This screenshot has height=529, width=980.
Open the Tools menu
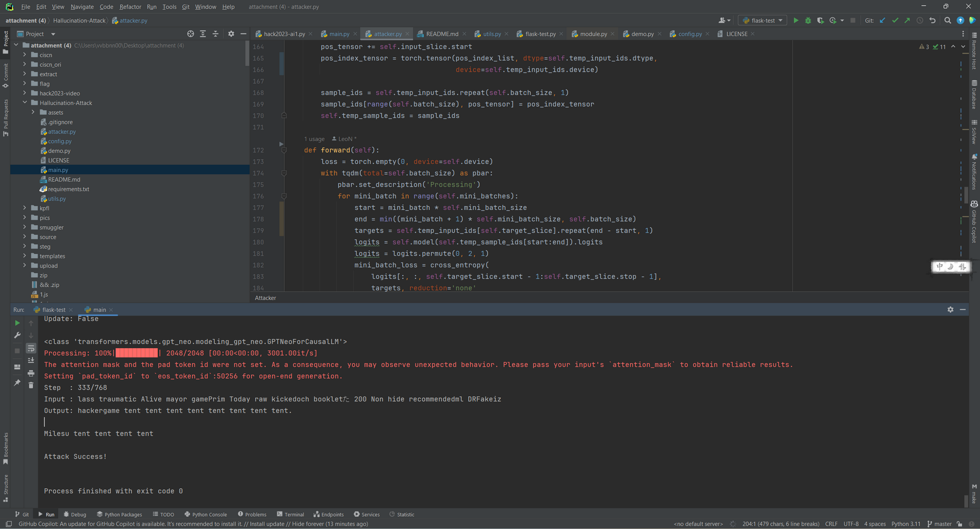point(169,7)
